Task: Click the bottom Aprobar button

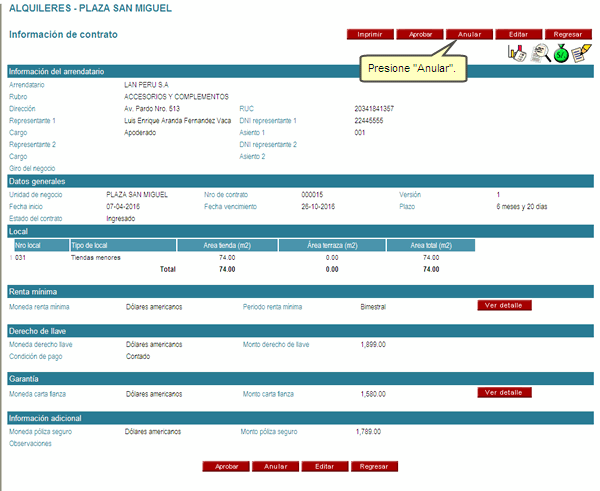Action: click(x=227, y=466)
